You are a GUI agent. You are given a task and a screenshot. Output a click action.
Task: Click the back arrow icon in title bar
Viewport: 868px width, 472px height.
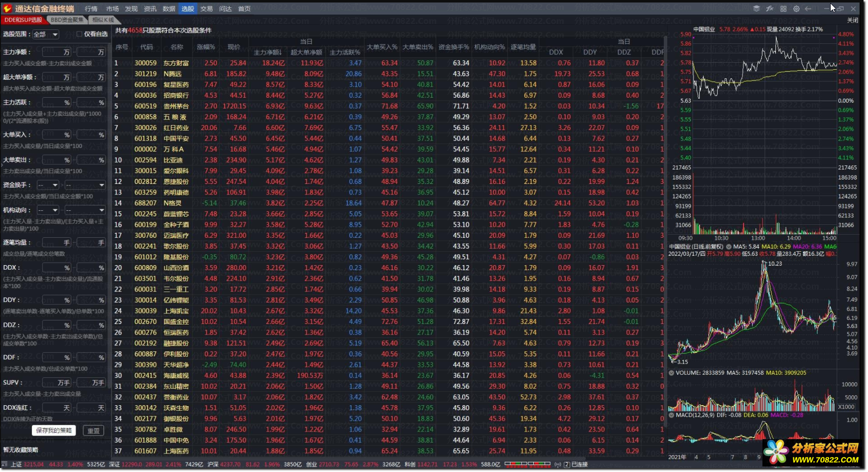coord(808,8)
